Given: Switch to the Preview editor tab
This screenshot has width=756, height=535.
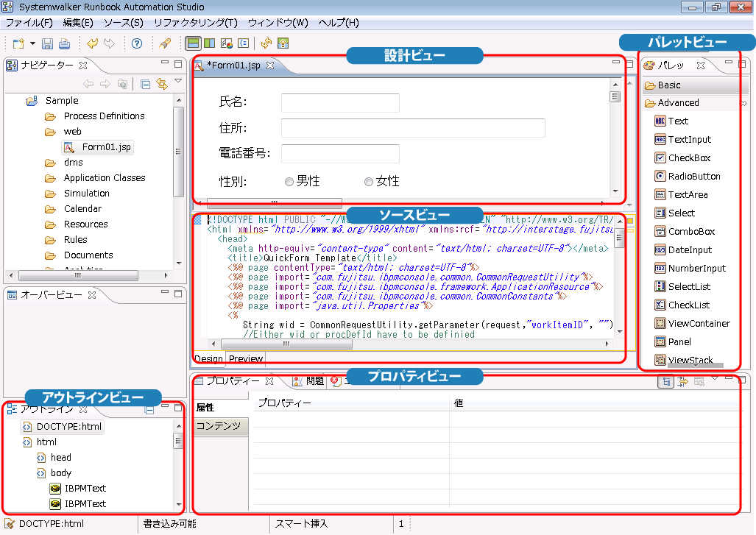Looking at the screenshot, I should [x=246, y=358].
